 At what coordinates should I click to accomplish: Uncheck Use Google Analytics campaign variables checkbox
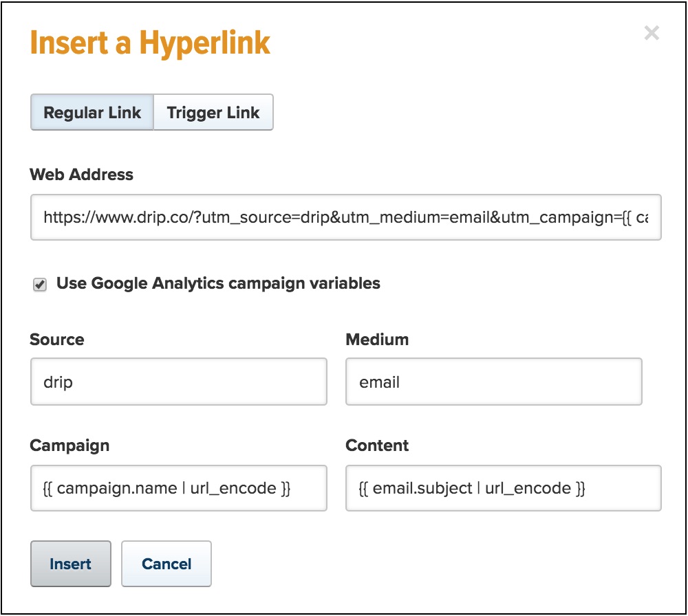[40, 285]
